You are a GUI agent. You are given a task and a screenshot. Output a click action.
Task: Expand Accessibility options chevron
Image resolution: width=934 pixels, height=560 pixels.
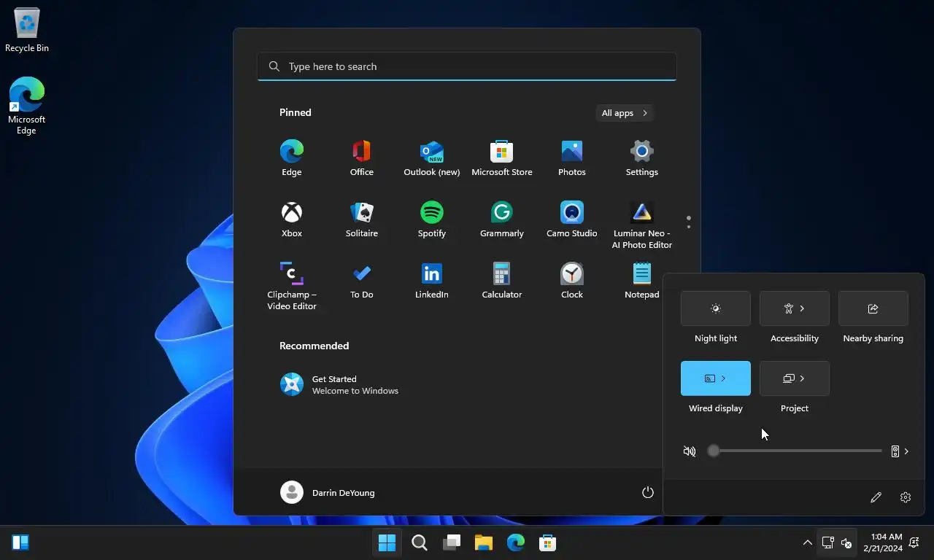[x=802, y=308]
